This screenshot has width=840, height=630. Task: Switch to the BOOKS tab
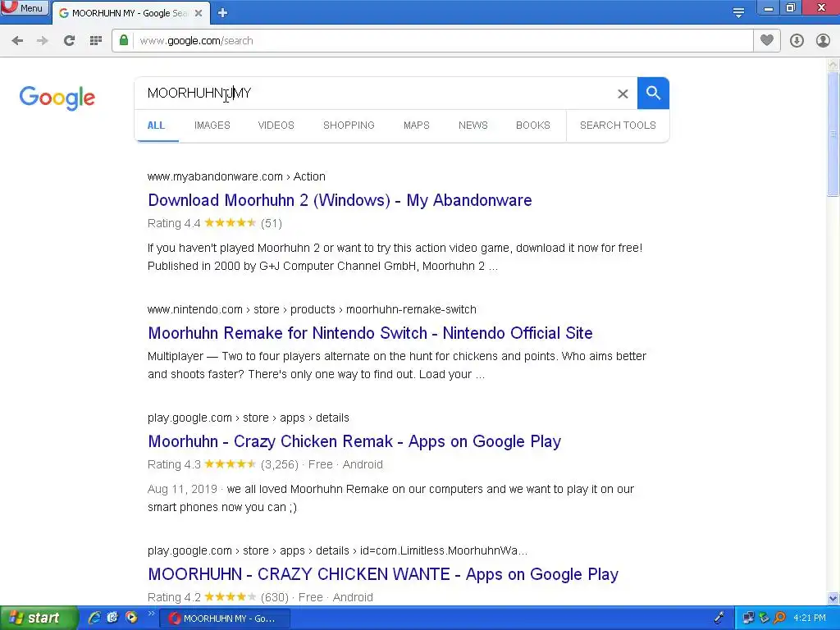pyautogui.click(x=533, y=126)
